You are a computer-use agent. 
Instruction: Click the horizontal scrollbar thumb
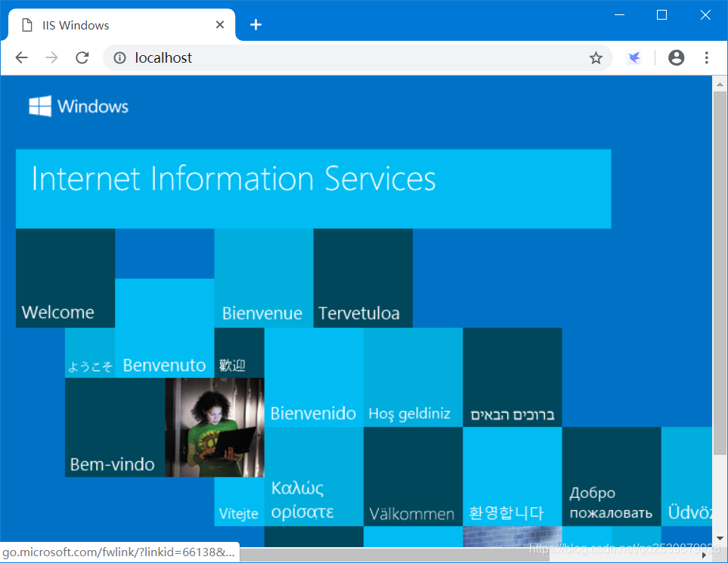point(395,555)
